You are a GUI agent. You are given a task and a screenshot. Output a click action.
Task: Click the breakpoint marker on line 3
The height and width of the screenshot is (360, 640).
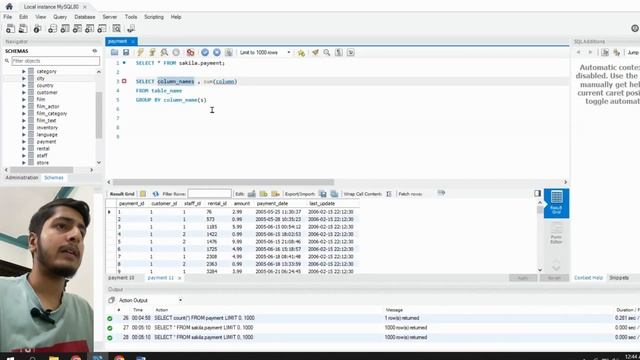coord(124,81)
